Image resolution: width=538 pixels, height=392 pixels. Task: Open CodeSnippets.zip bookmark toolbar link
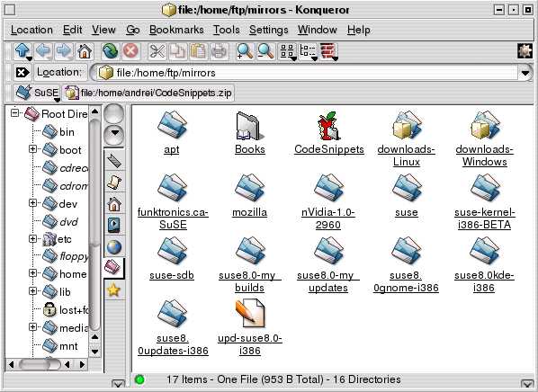point(148,93)
